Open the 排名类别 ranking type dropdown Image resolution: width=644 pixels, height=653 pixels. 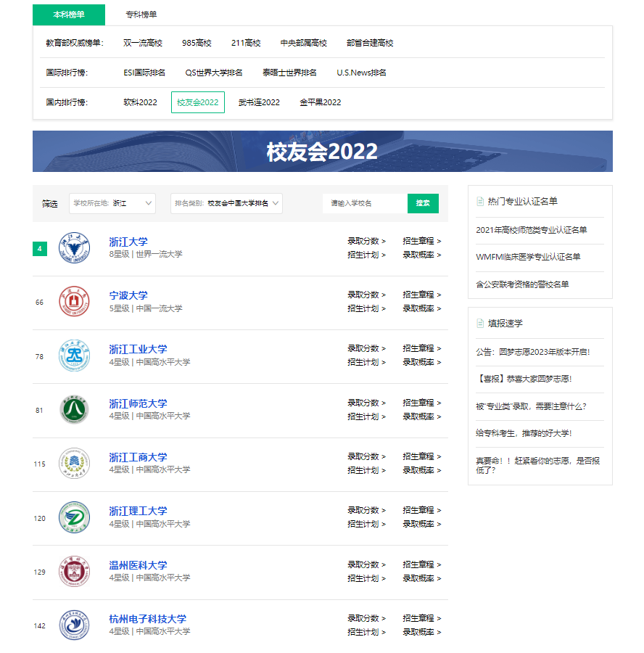[x=226, y=203]
